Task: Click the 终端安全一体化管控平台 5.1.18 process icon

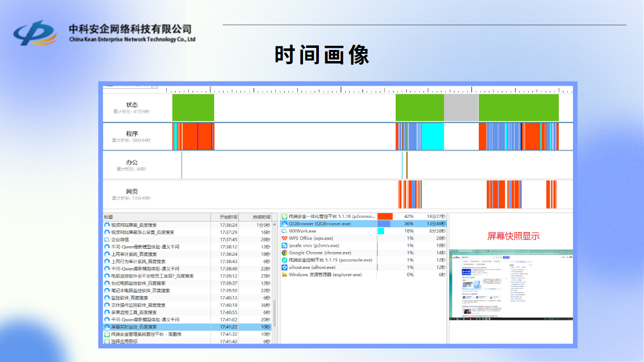Action: pos(285,216)
